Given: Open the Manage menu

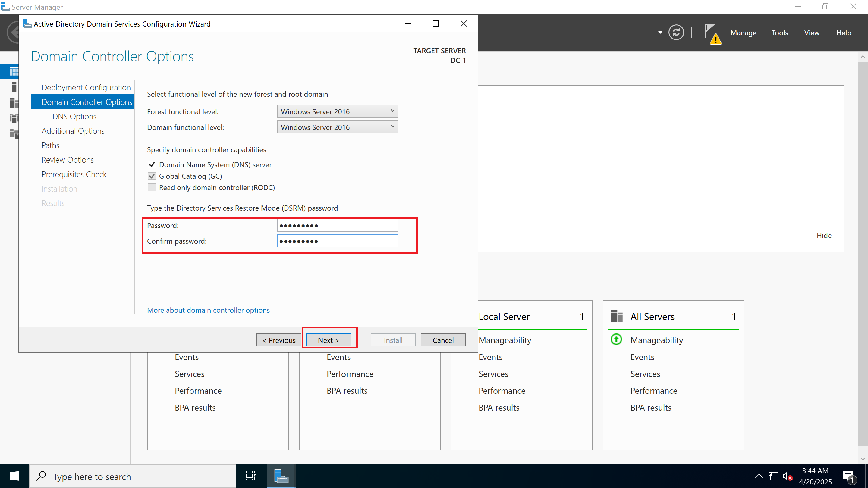Looking at the screenshot, I should point(743,33).
